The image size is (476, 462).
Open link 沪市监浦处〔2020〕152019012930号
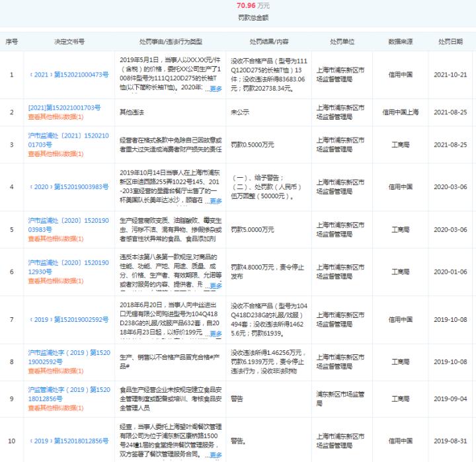point(69,267)
